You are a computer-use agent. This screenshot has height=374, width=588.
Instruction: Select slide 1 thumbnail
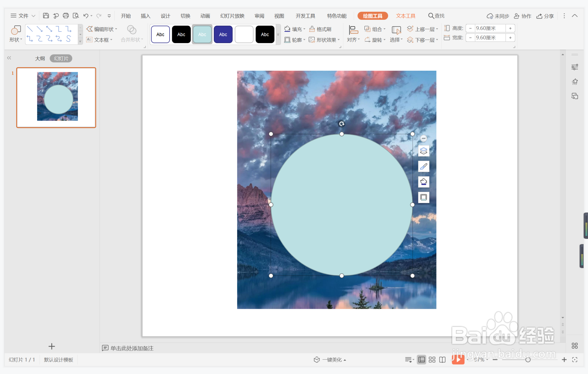pyautogui.click(x=56, y=98)
